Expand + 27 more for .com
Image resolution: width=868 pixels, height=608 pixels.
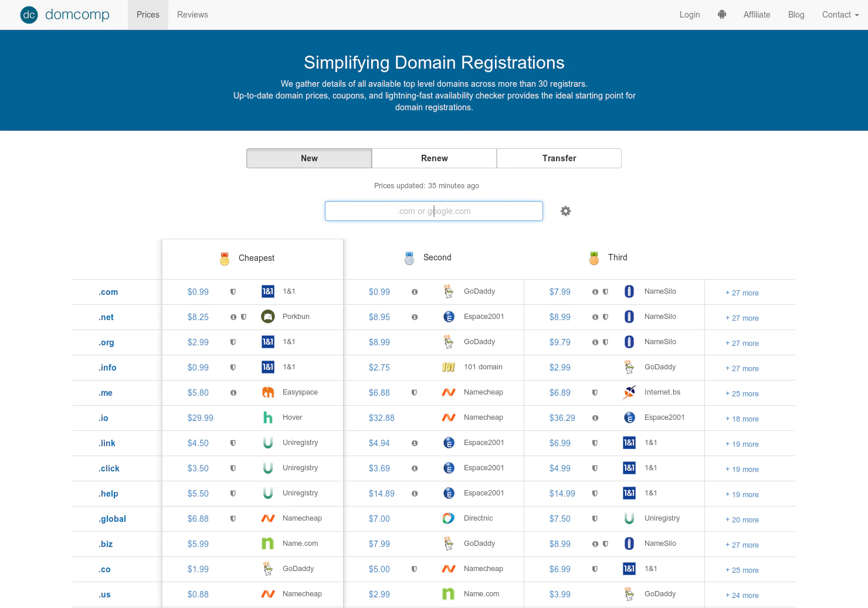(742, 293)
